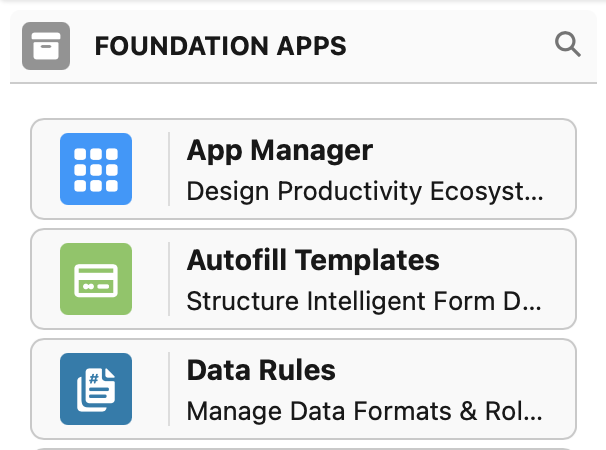Click the vertical divider in App Manager card

click(169, 169)
